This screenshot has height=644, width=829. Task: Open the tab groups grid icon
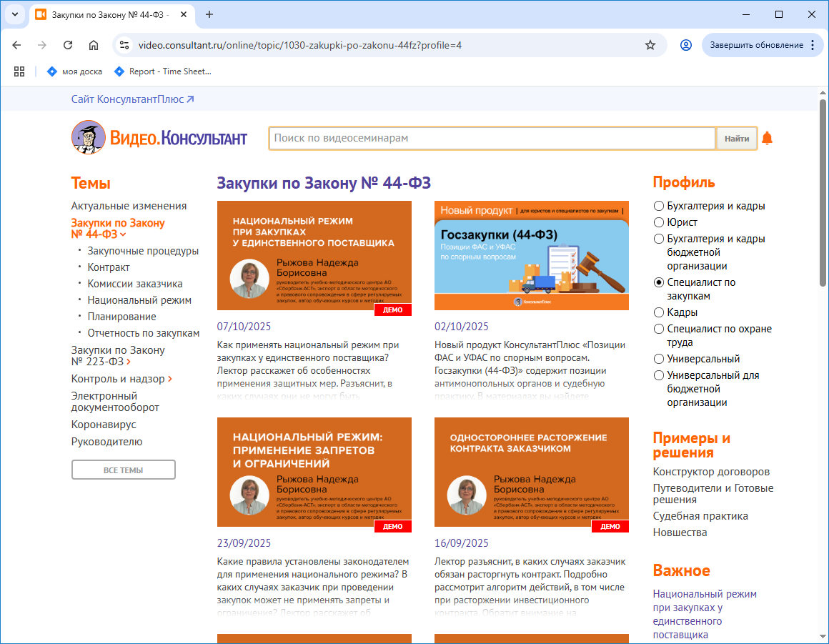point(19,71)
